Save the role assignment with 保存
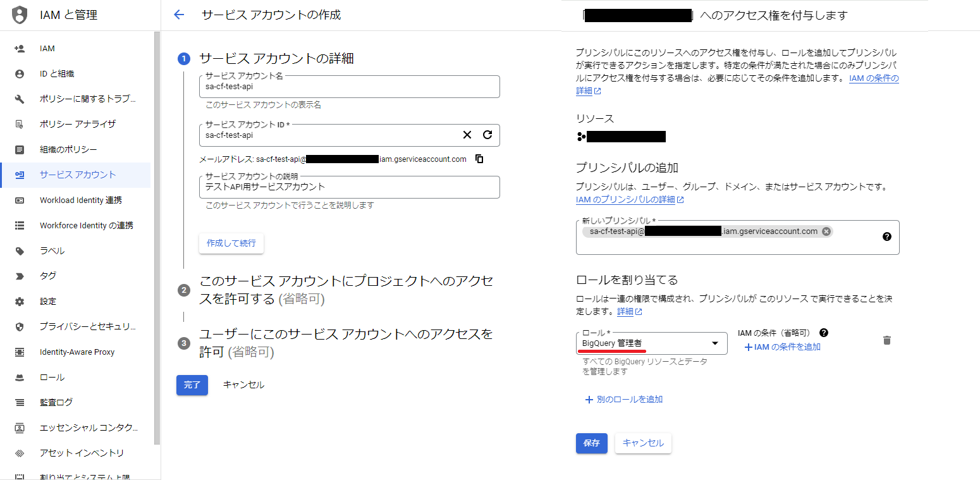Viewport: 980px width, 480px height. point(591,443)
